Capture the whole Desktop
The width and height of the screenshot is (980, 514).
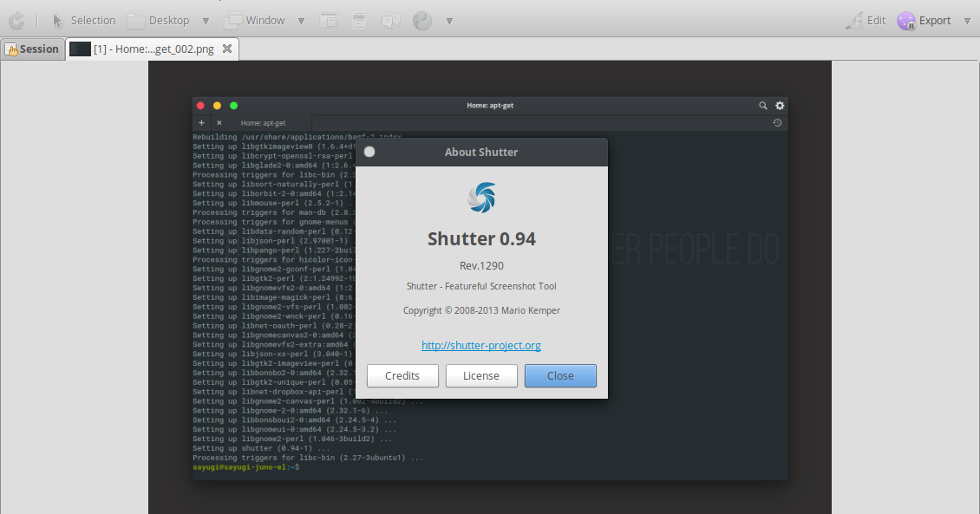pos(158,21)
